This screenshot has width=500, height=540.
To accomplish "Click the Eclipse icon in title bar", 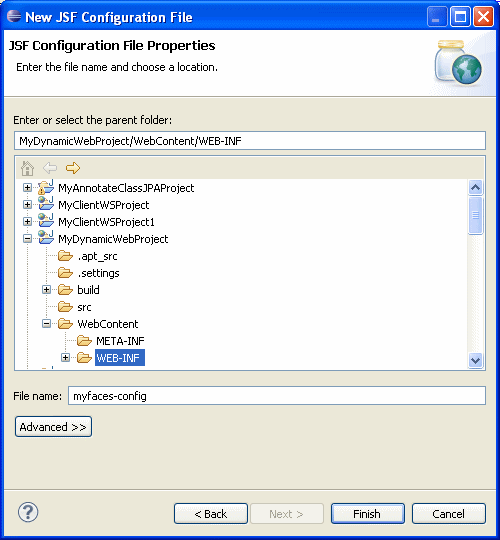I will click(x=14, y=16).
